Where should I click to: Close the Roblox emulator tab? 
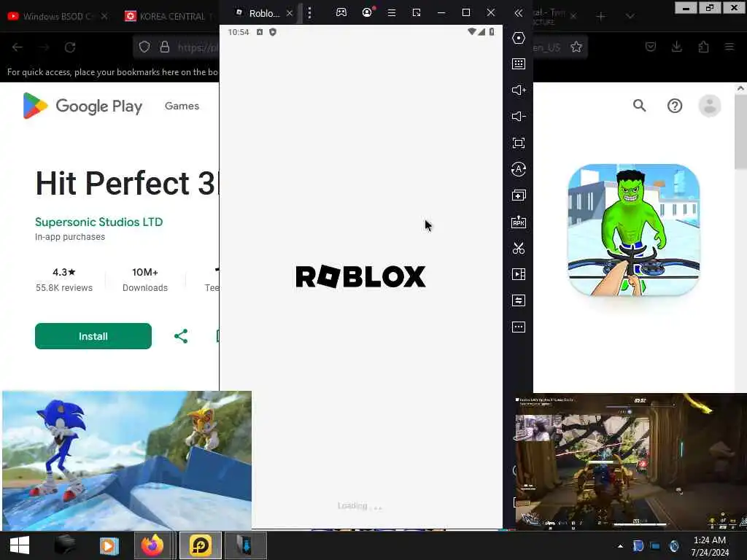(289, 13)
